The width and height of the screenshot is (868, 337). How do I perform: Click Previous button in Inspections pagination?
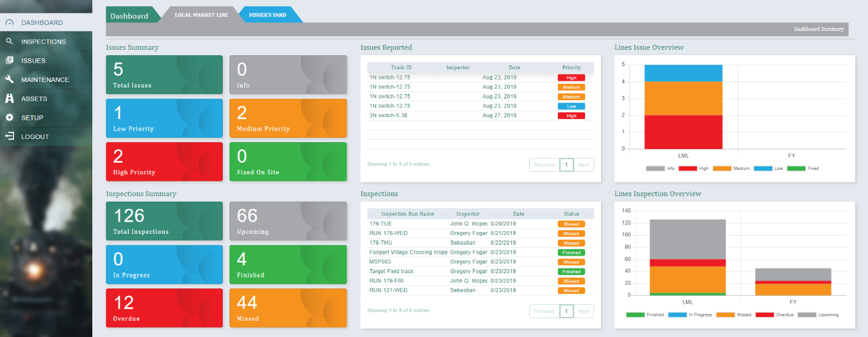tap(544, 311)
